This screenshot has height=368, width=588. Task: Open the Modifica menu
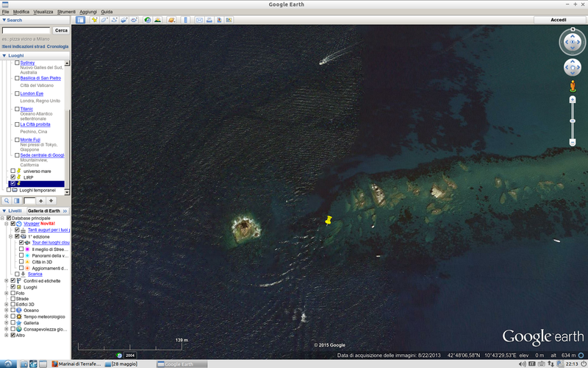pyautogui.click(x=21, y=12)
